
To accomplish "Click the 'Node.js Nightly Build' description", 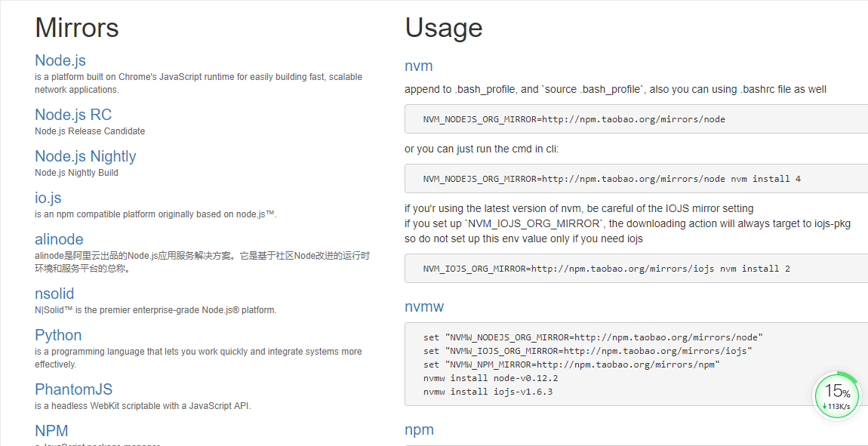I will click(76, 173).
